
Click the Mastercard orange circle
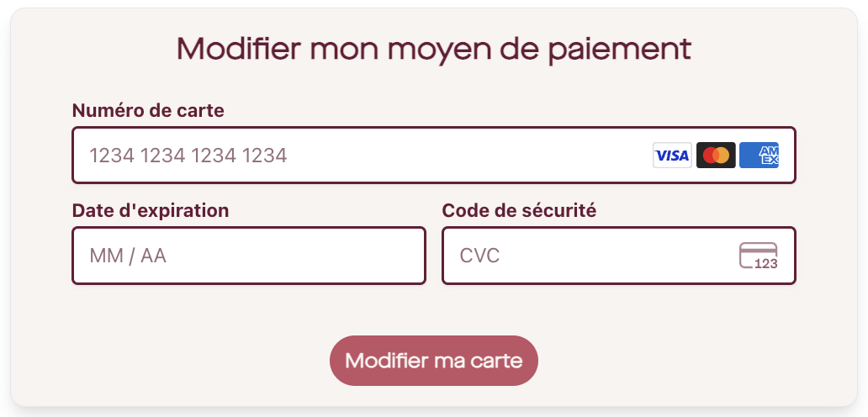pyautogui.click(x=722, y=156)
